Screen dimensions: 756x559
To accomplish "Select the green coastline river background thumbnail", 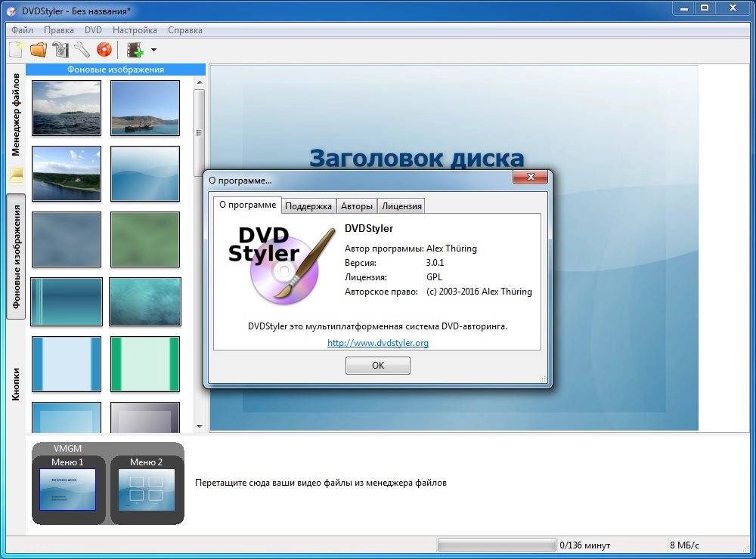I will point(67,174).
